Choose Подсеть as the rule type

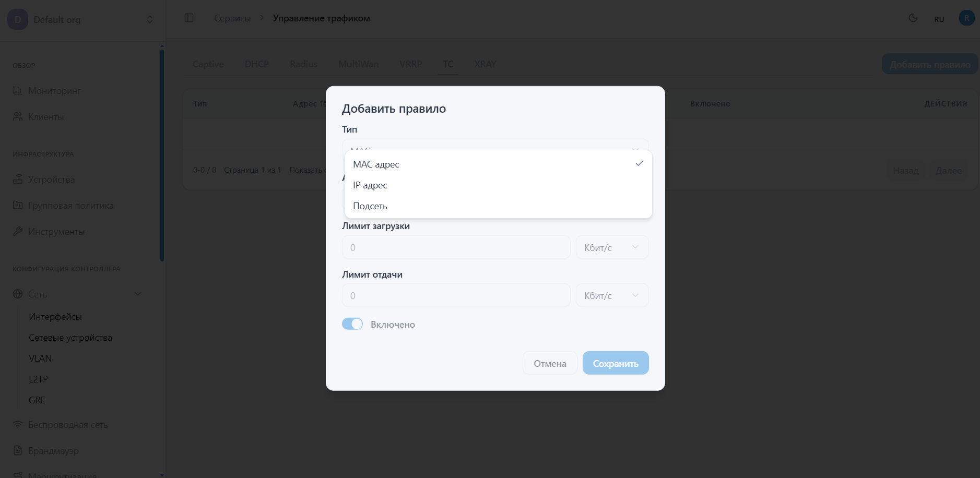tap(370, 206)
